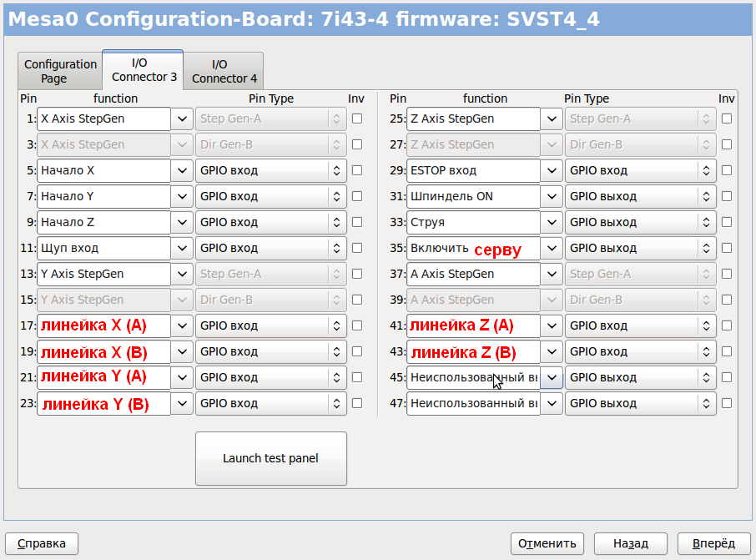756x560 pixels.
Task: Click the линейка X (A) function field
Action: [103, 325]
